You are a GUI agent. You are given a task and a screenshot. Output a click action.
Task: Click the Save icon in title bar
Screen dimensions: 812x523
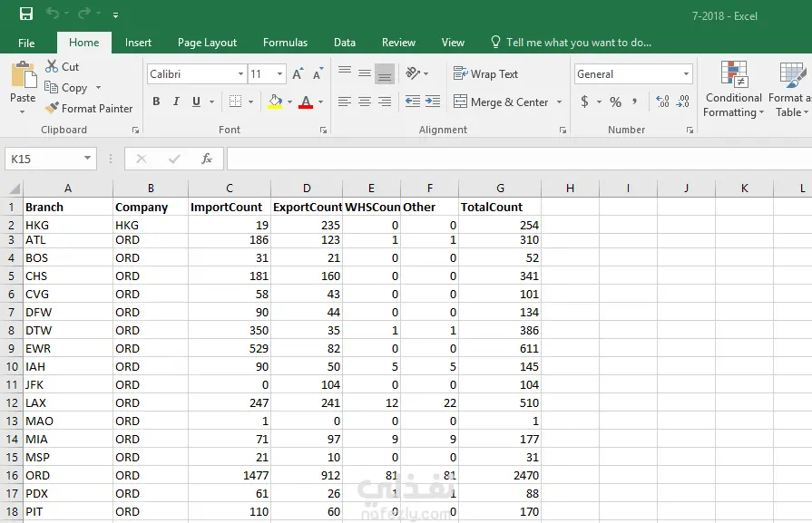click(26, 14)
